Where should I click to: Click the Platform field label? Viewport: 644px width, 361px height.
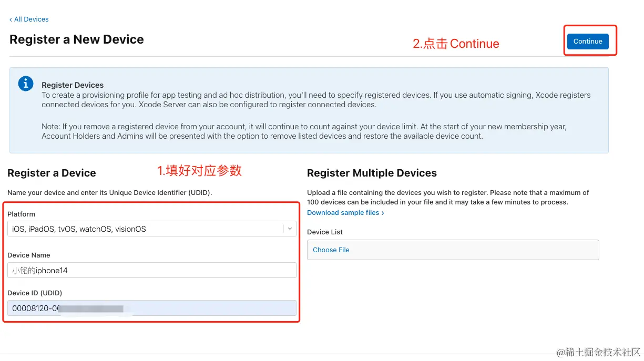tap(22, 214)
